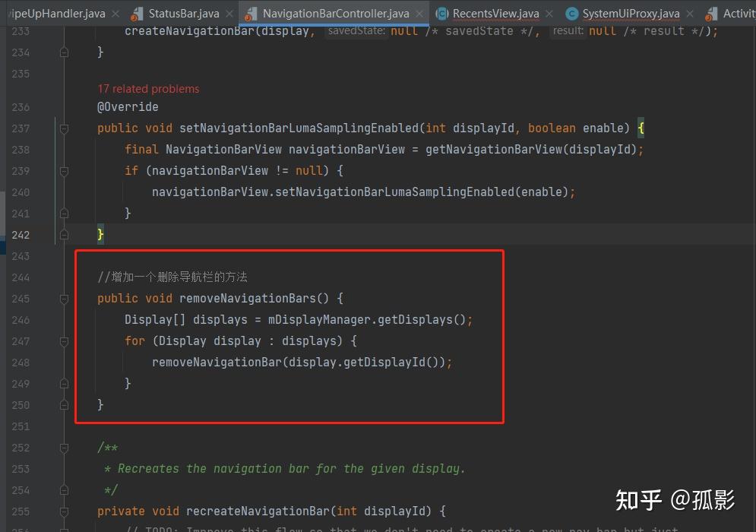Click the RecentsView.java class icon
The width and height of the screenshot is (756, 532).
click(441, 14)
